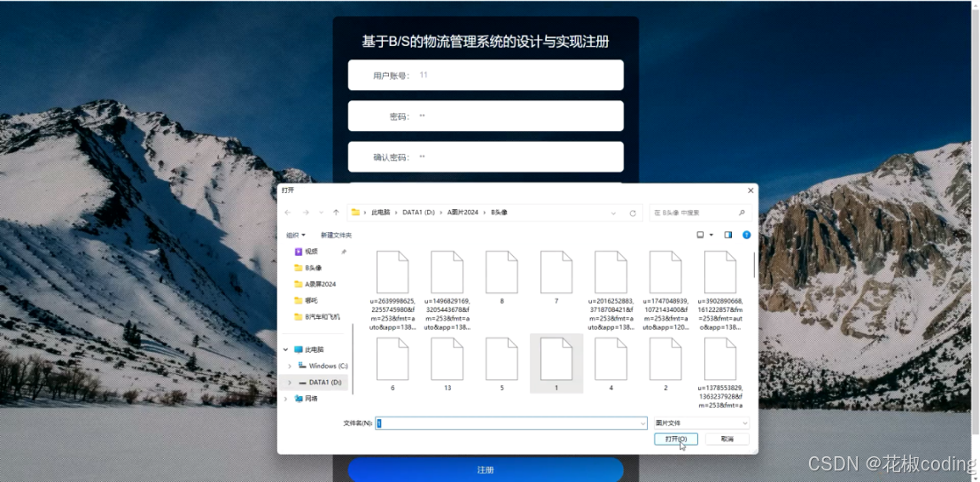Select Windows (C:) drive in sidebar
This screenshot has height=482, width=980.
tap(328, 366)
